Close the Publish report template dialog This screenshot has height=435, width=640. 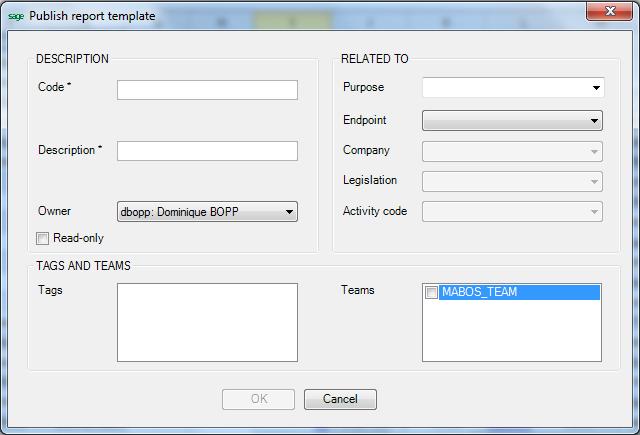click(x=609, y=13)
